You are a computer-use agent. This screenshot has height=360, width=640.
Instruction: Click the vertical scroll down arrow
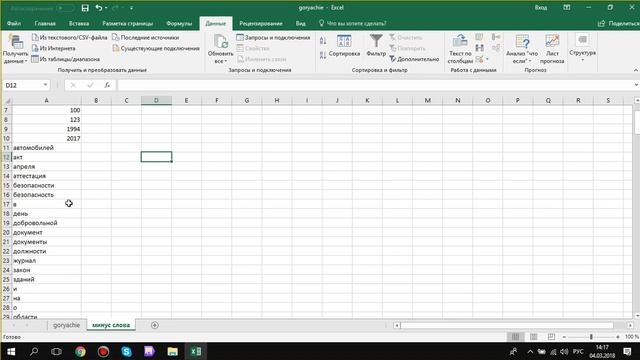637,315
